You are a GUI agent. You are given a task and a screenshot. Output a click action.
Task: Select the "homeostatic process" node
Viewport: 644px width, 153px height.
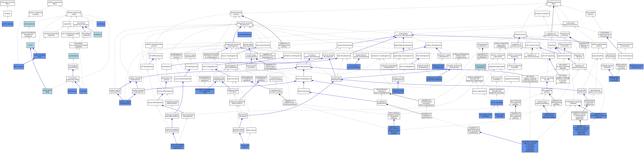590,13
